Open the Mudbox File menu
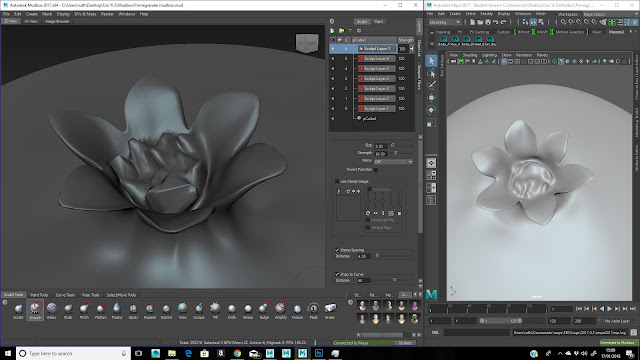The image size is (640, 360). click(x=6, y=14)
